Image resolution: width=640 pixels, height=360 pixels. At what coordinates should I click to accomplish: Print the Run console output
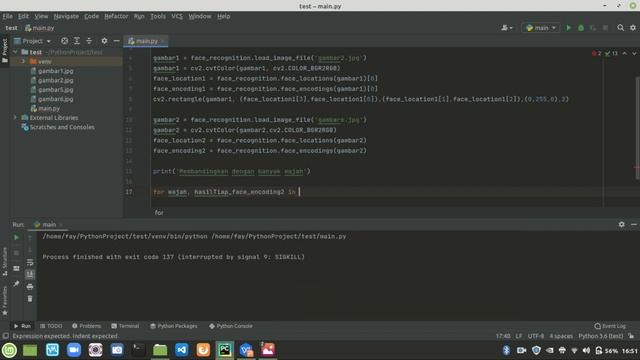(30, 287)
